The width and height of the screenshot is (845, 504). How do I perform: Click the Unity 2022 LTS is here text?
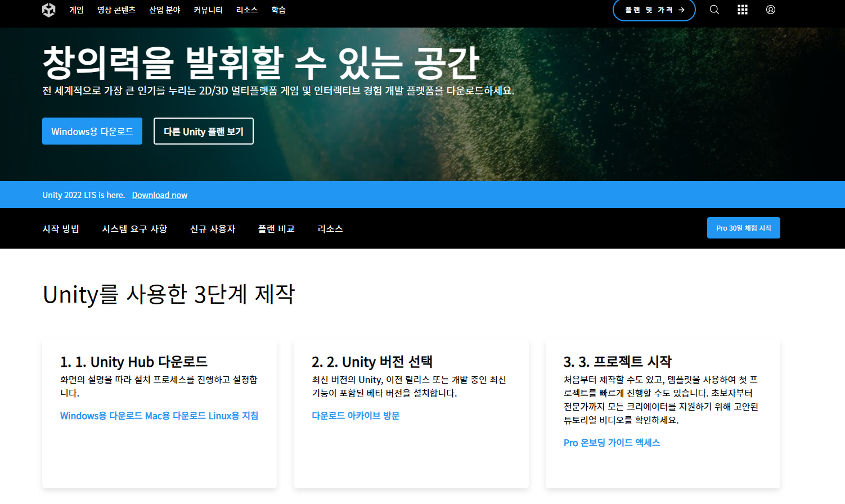pyautogui.click(x=84, y=195)
